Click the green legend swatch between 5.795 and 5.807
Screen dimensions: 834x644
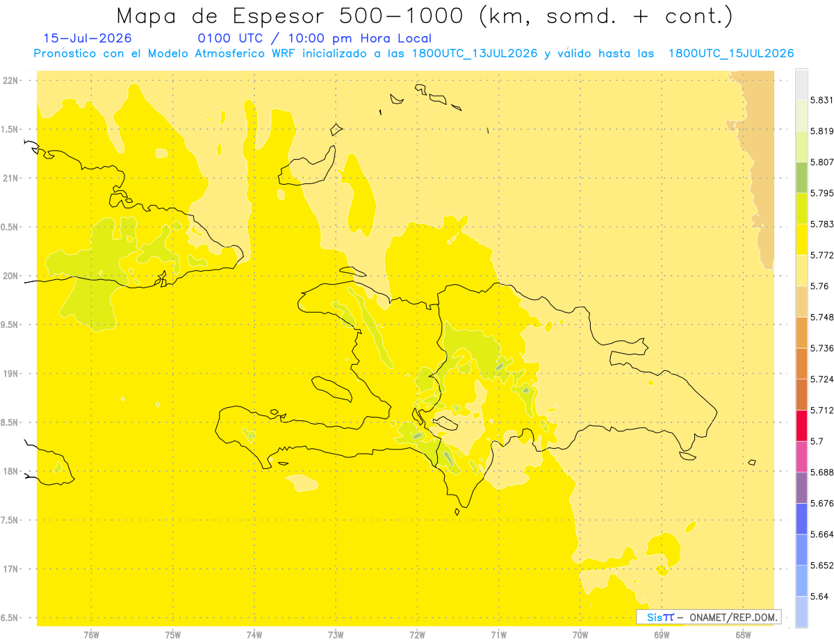tap(801, 177)
